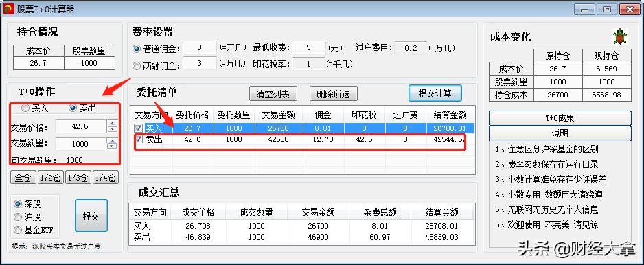
Task: Select 沪股 market type
Action: [18, 217]
